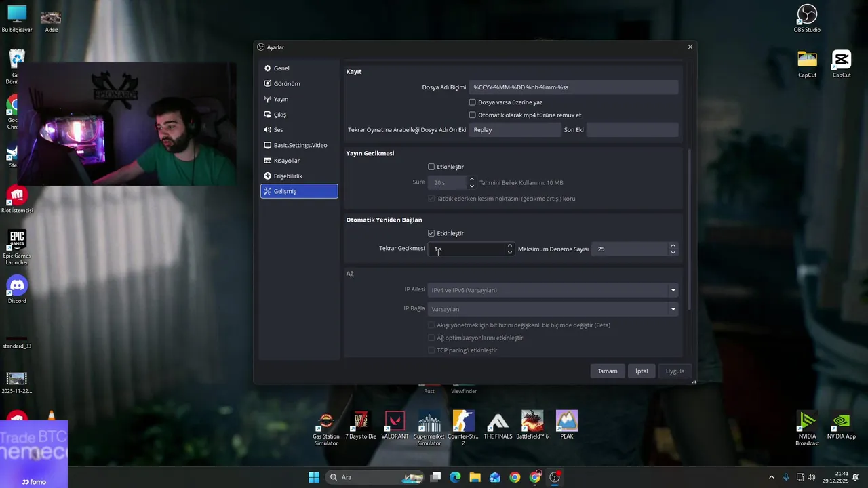Screen dimensions: 868x488
Task: Click the Replay 'Ön Eki' text field
Action: click(515, 129)
